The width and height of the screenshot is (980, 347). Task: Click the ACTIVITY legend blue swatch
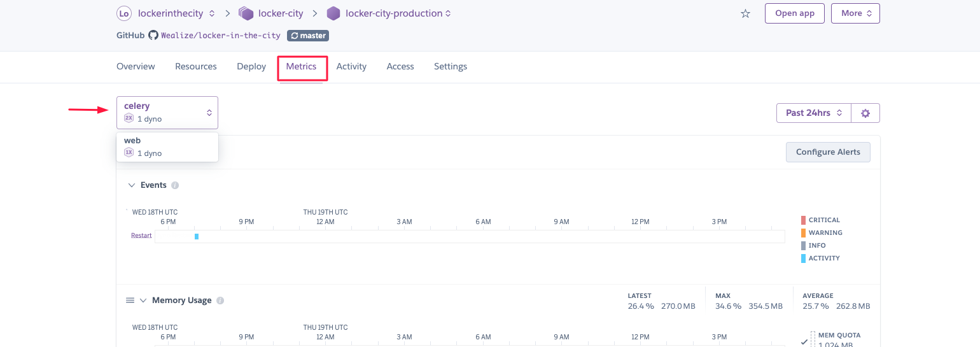tap(803, 258)
